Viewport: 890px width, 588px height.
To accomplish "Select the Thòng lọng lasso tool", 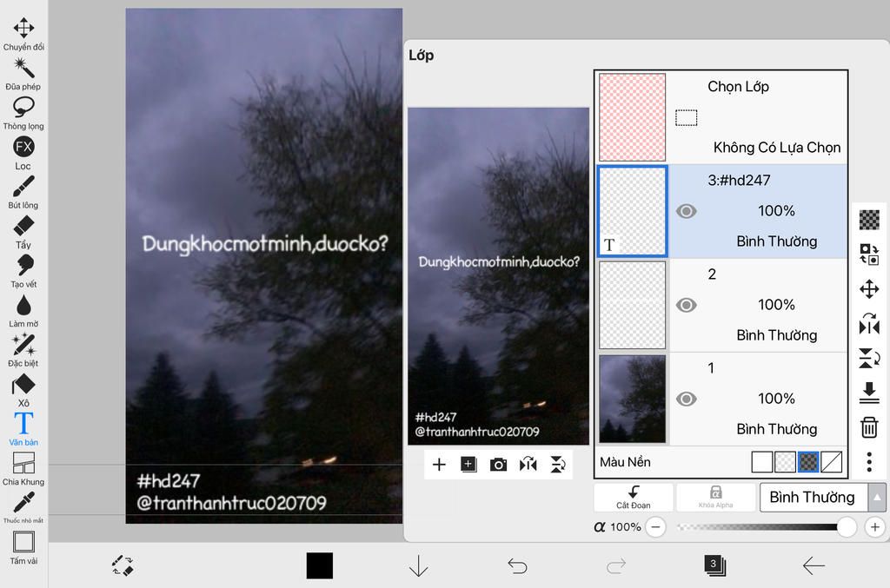I will tap(23, 114).
